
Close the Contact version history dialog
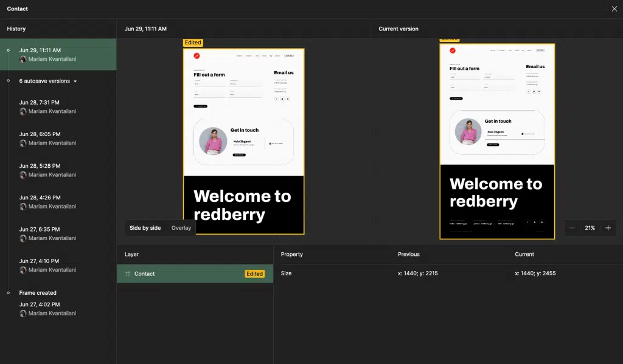[x=614, y=9]
